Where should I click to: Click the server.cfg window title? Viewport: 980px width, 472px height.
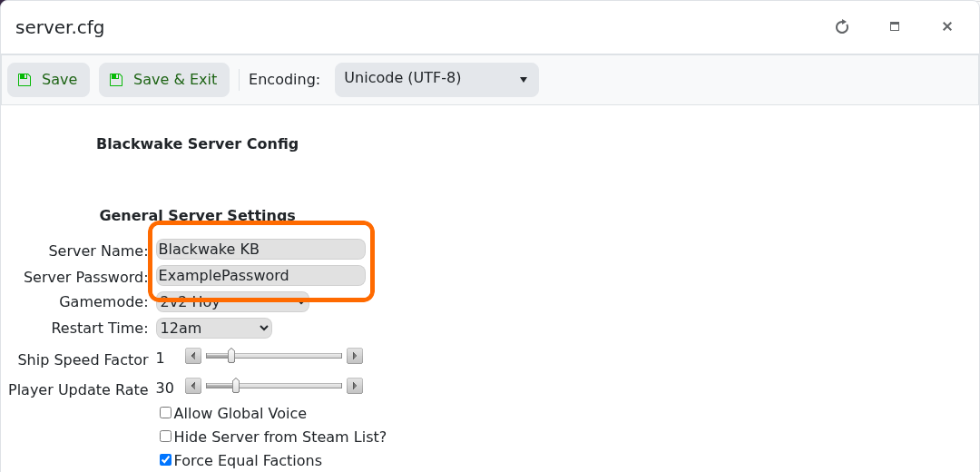click(x=60, y=28)
